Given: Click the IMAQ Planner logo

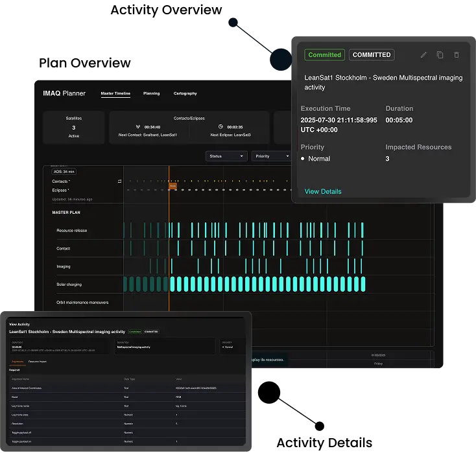Looking at the screenshot, I should click(x=64, y=93).
